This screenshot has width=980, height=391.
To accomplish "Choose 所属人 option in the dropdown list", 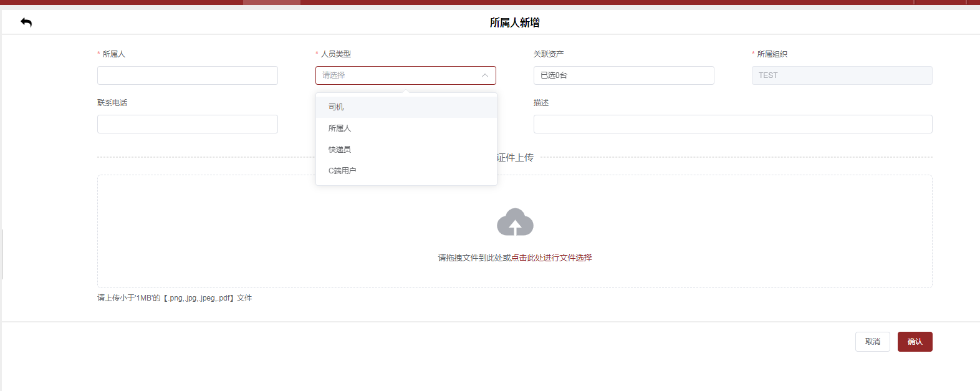I will (x=340, y=128).
